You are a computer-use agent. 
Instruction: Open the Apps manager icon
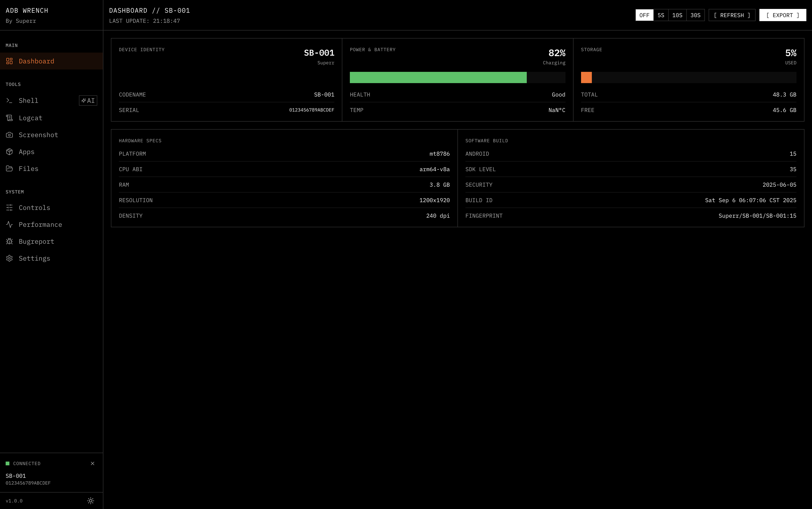coord(9,151)
